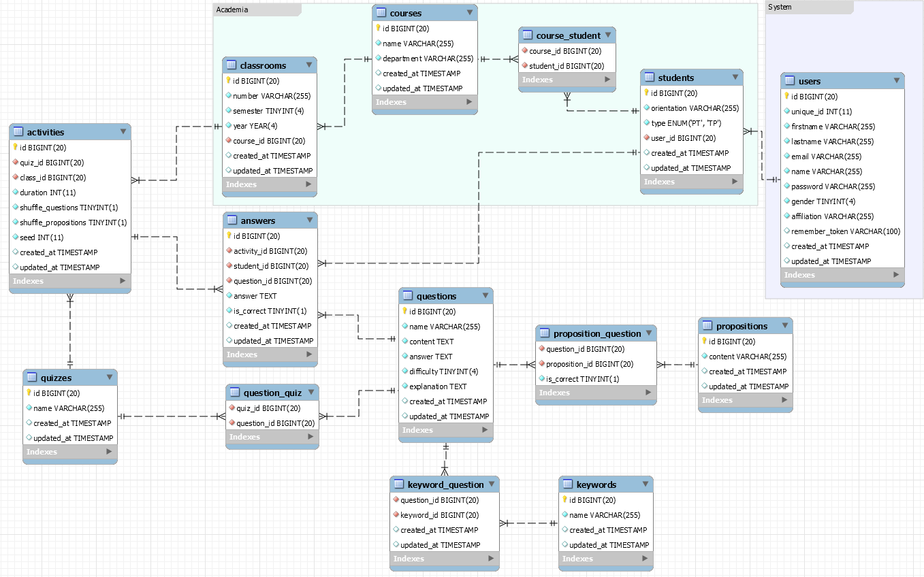924x577 pixels.
Task: Click the foreign key icon of user_id in students
Action: 646,138
